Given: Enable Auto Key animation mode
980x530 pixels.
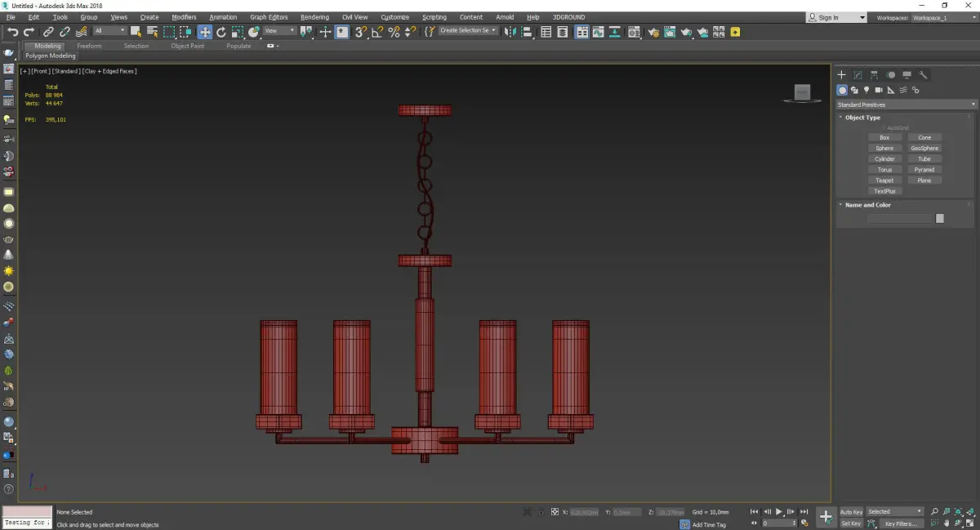Looking at the screenshot, I should pos(851,512).
